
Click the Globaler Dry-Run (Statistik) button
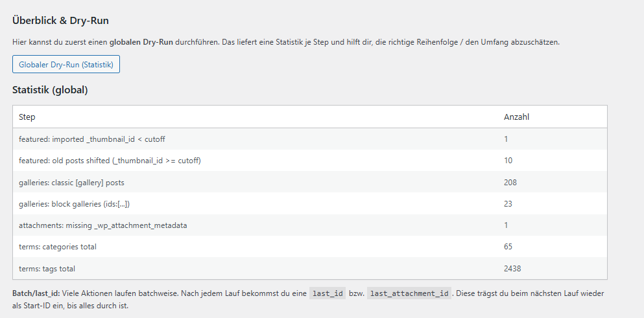pyautogui.click(x=66, y=65)
